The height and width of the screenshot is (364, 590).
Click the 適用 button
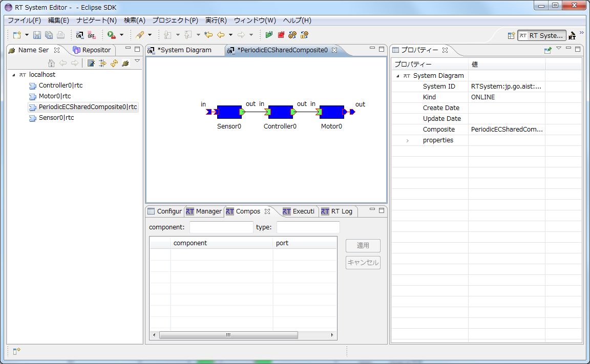[363, 246]
